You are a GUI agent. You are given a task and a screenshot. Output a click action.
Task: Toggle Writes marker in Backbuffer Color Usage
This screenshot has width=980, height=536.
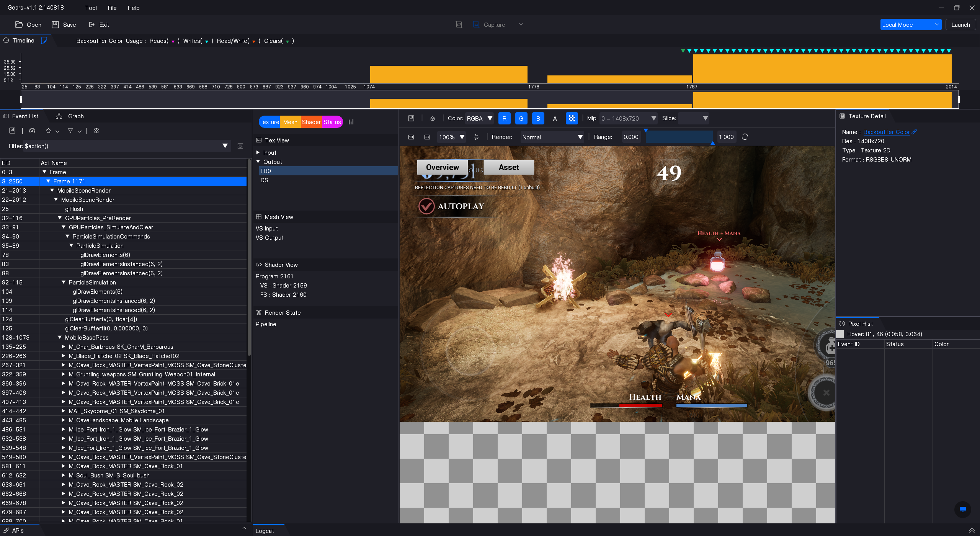(x=207, y=41)
